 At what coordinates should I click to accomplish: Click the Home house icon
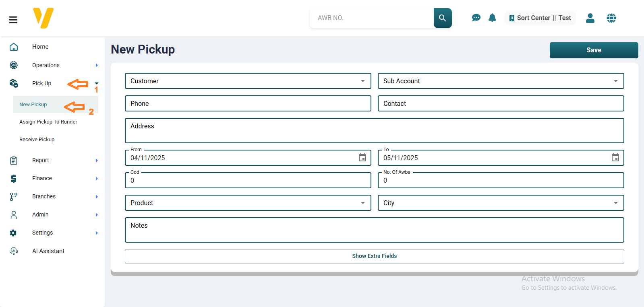[x=14, y=47]
